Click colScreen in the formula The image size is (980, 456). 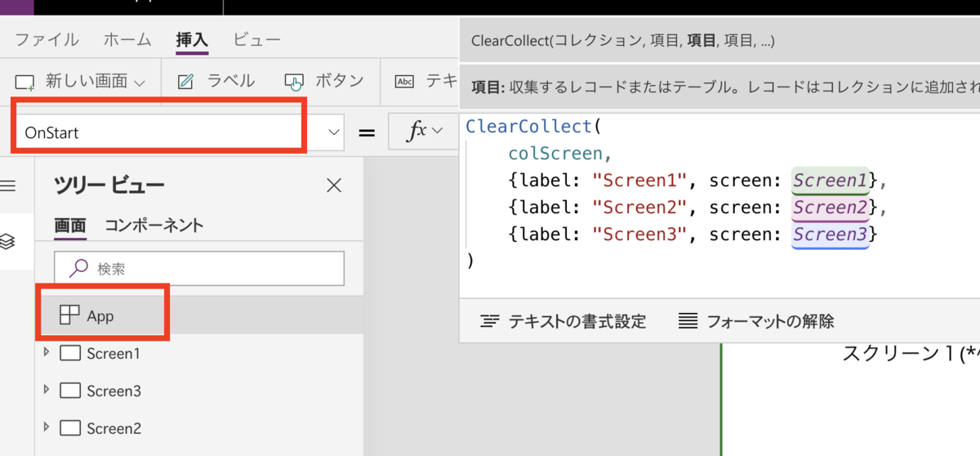click(555, 153)
